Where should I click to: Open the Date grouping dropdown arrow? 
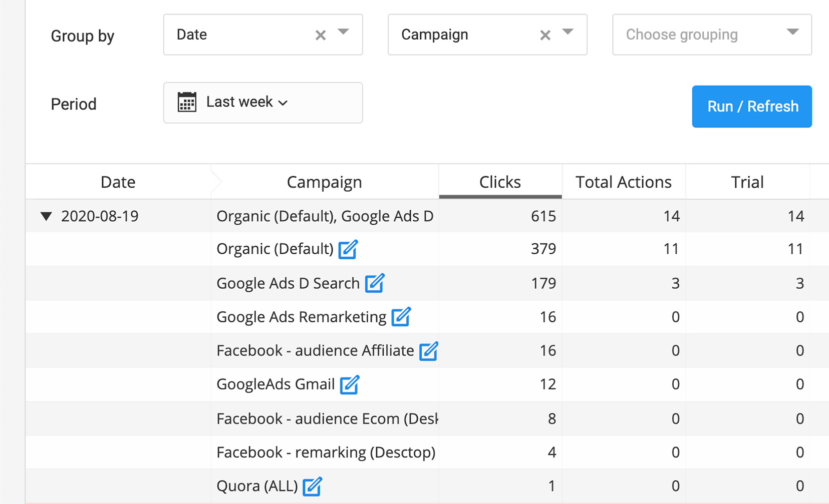(x=343, y=32)
